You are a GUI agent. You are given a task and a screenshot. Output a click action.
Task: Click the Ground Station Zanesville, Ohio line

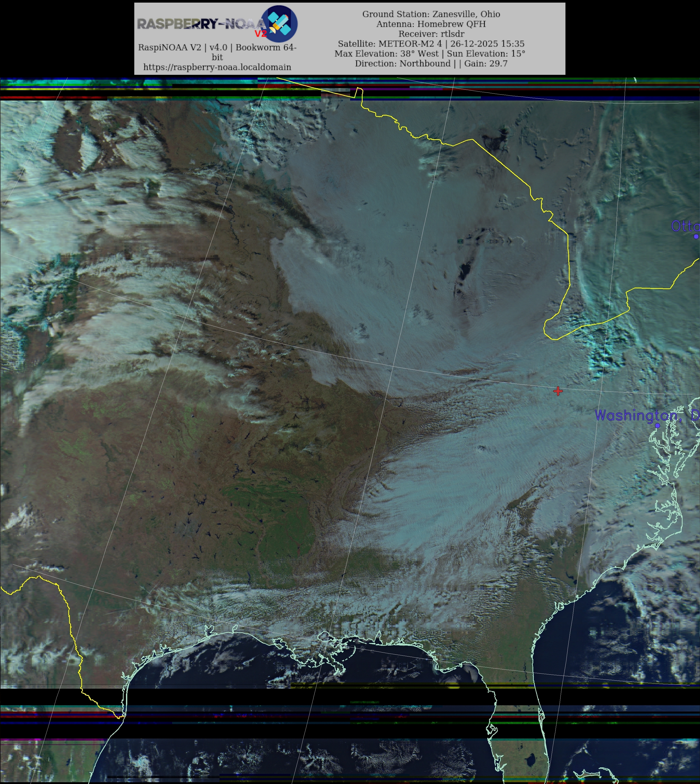pos(431,14)
